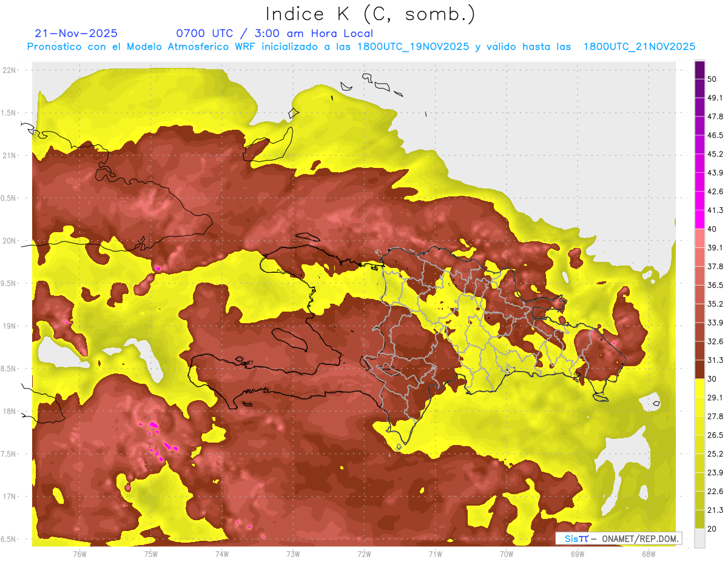Click the '41.3' color scale label
Viewport: 728px width, 562px height.
pos(715,210)
